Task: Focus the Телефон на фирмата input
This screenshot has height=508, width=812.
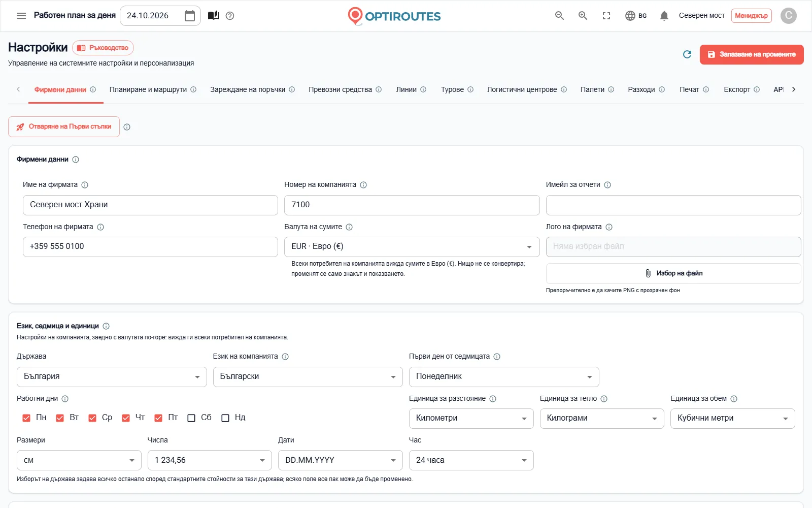Action: pos(150,247)
